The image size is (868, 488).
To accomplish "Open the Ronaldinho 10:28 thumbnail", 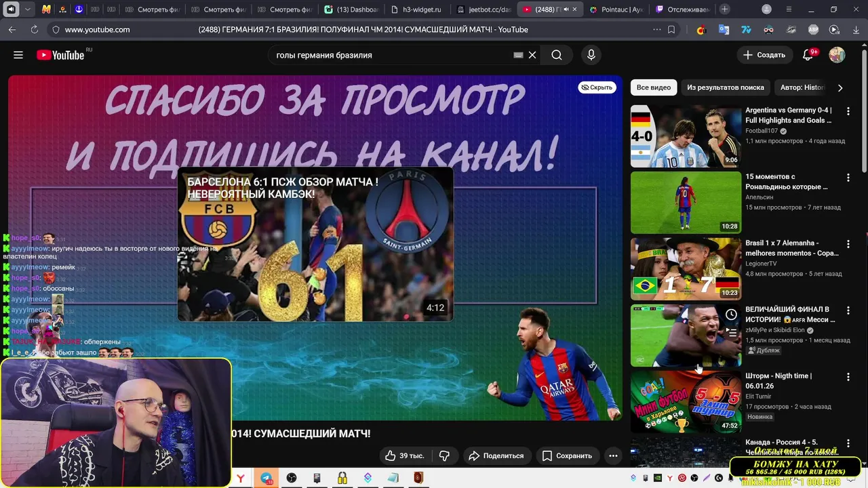I will point(686,202).
